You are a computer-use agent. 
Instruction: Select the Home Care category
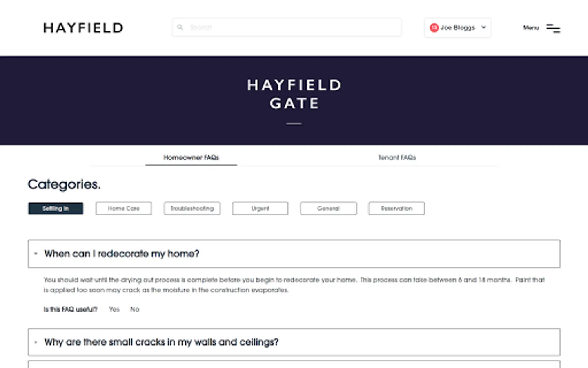(x=124, y=209)
